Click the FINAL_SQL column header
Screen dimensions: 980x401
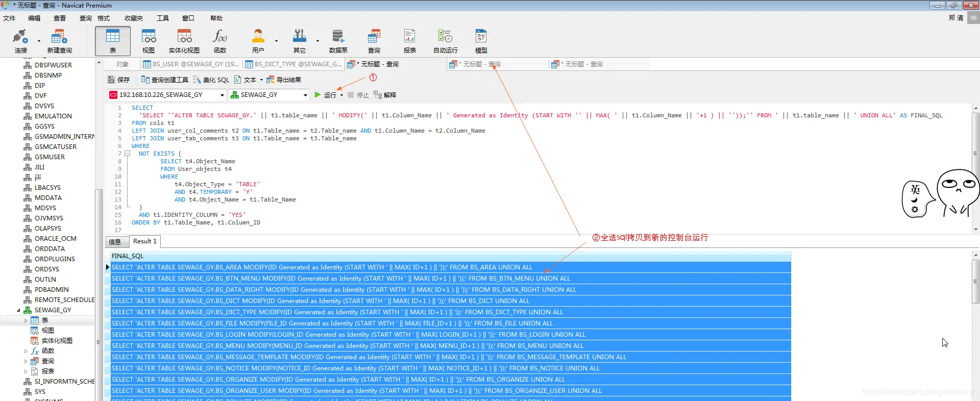pos(451,256)
